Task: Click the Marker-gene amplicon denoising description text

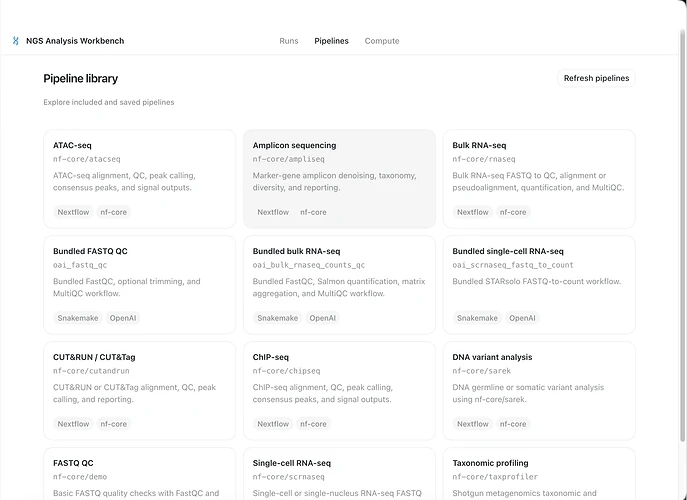Action: 334,181
